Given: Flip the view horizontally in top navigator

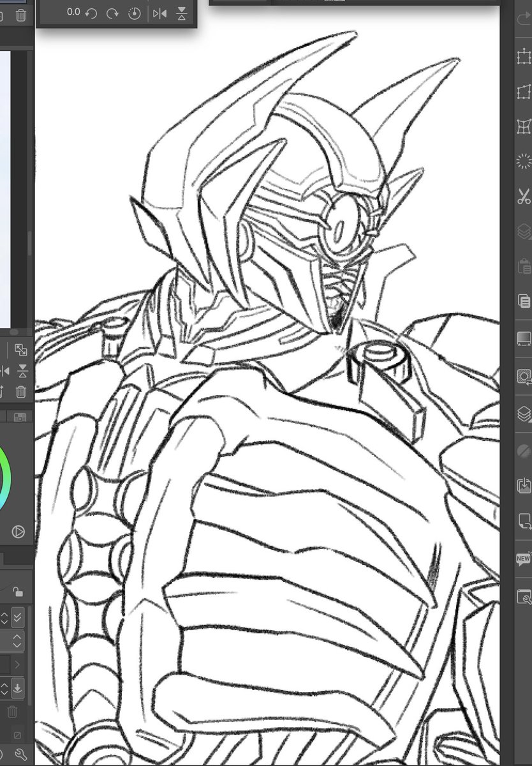Looking at the screenshot, I should tap(159, 13).
